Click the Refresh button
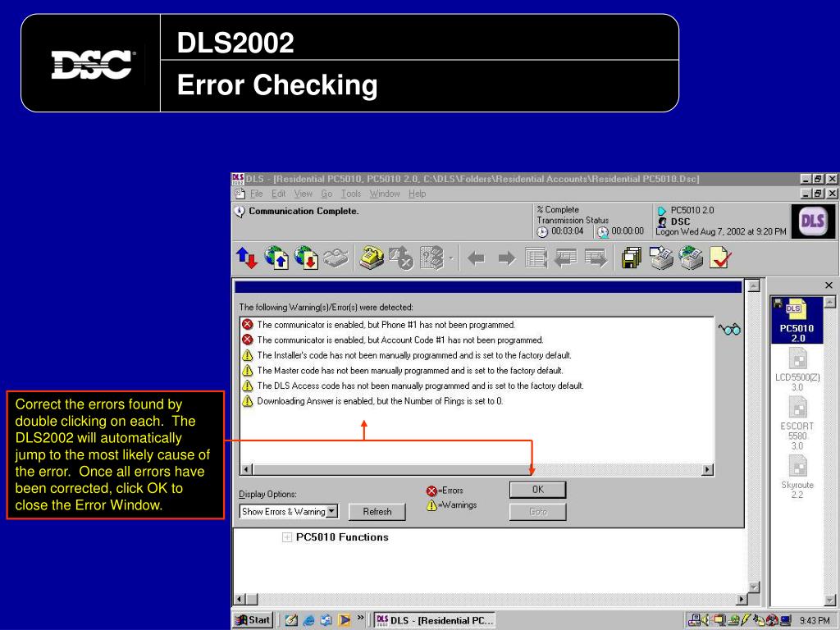This screenshot has height=630, width=840. [x=377, y=512]
